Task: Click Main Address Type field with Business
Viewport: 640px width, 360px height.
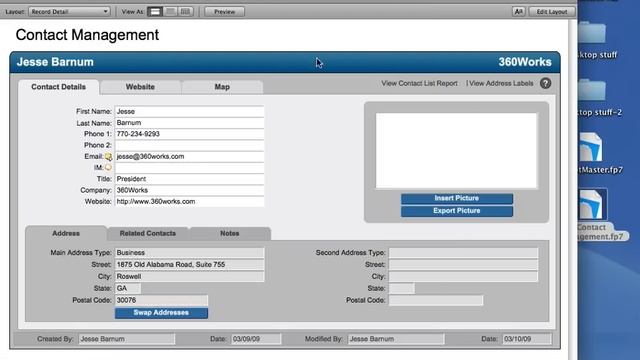Action: pos(189,253)
